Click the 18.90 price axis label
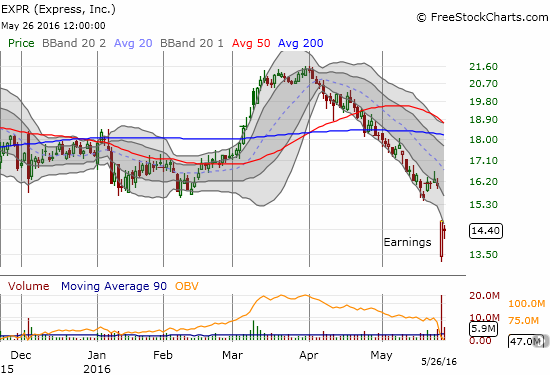The width and height of the screenshot is (550, 375). click(x=483, y=120)
